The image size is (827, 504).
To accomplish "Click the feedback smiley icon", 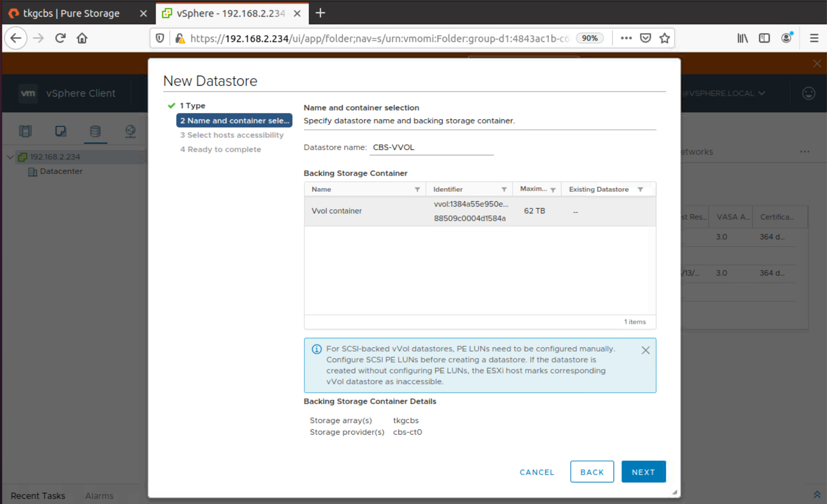I will (809, 94).
